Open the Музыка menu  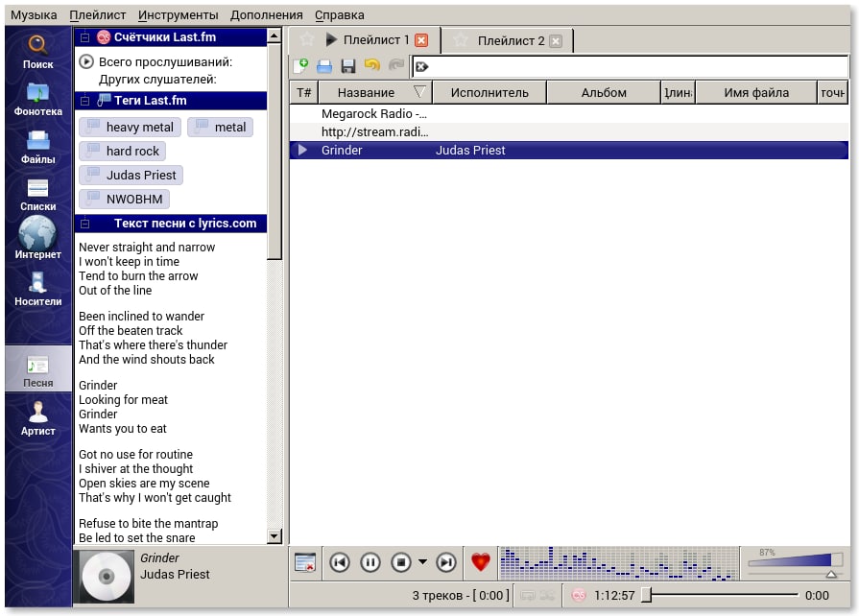coord(34,14)
